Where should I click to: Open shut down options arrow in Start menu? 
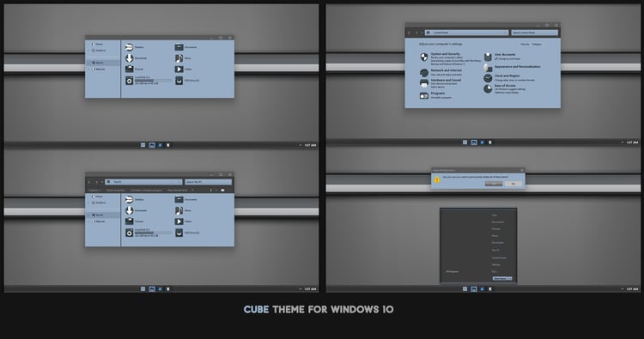click(510, 278)
